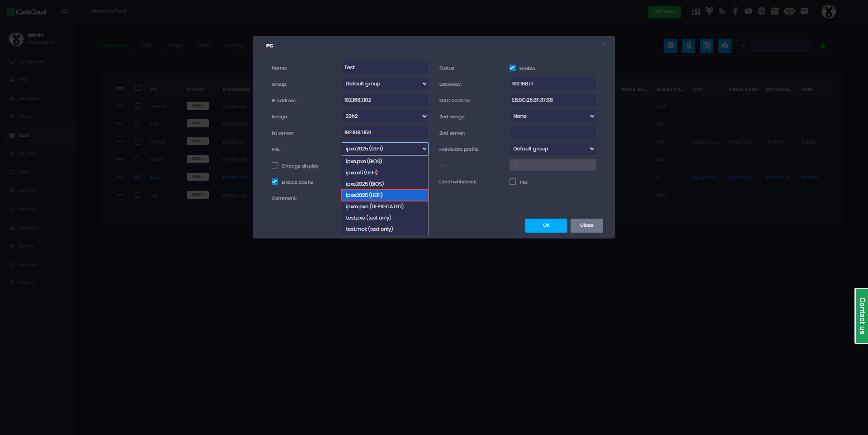Check the Change display checkbox

click(275, 166)
